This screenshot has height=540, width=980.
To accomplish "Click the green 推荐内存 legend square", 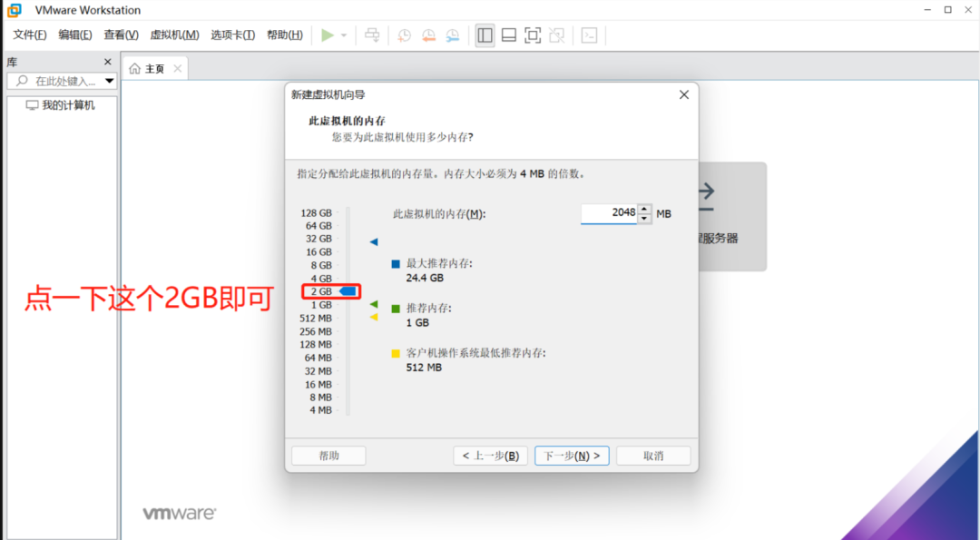I will [396, 309].
